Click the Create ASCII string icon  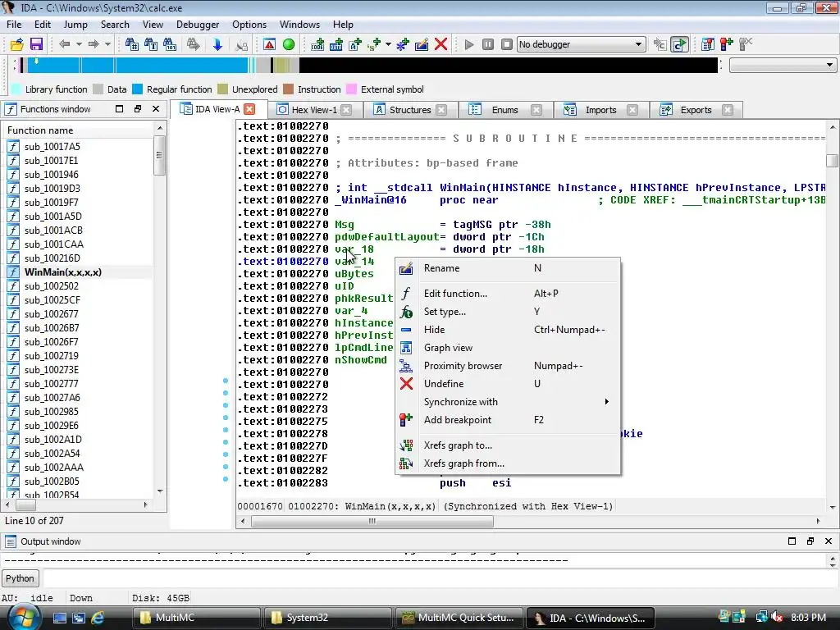354,44
